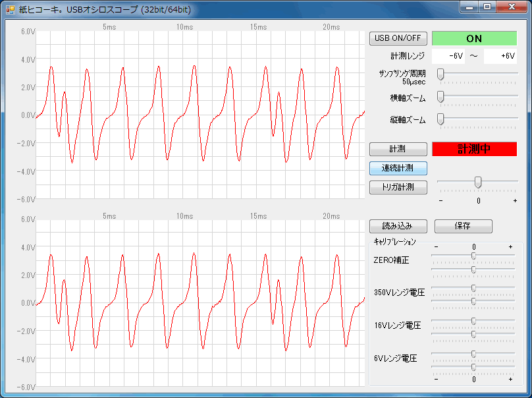Click the サンプリング周期 slider thumb
The image size is (532, 398).
point(440,74)
